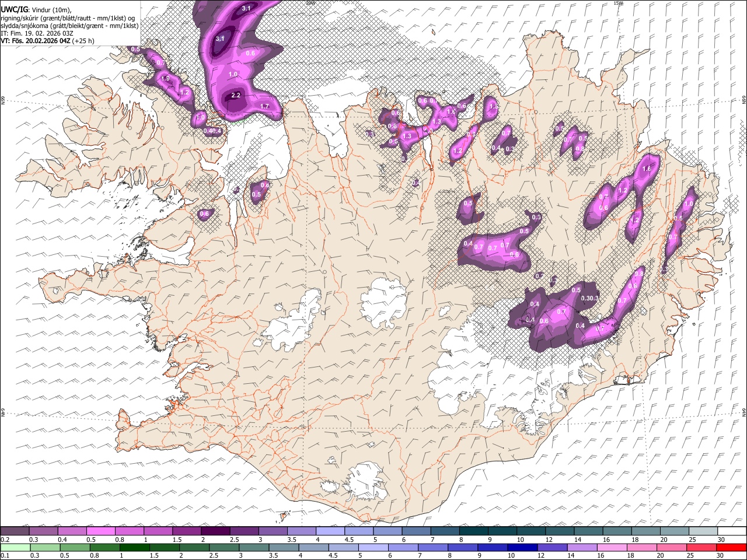Select the "1.7" value label beside the 2.2 core

pos(264,107)
